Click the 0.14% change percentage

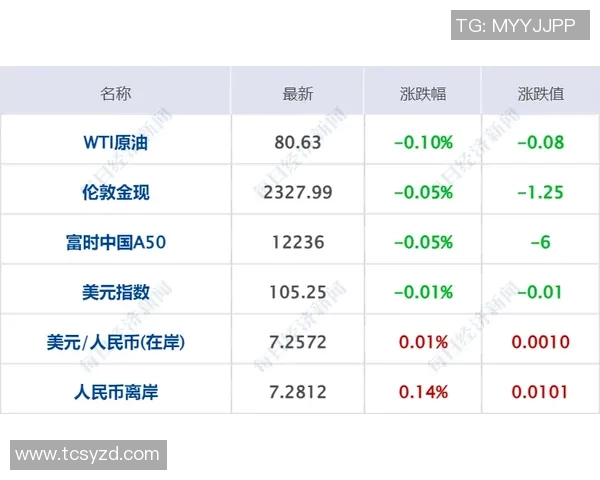(423, 392)
